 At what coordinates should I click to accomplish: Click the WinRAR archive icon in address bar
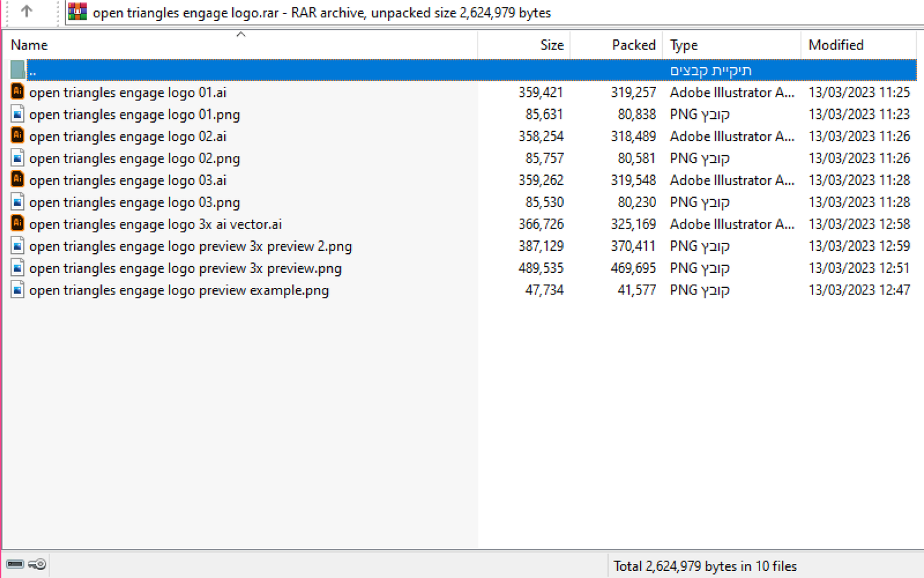[78, 12]
